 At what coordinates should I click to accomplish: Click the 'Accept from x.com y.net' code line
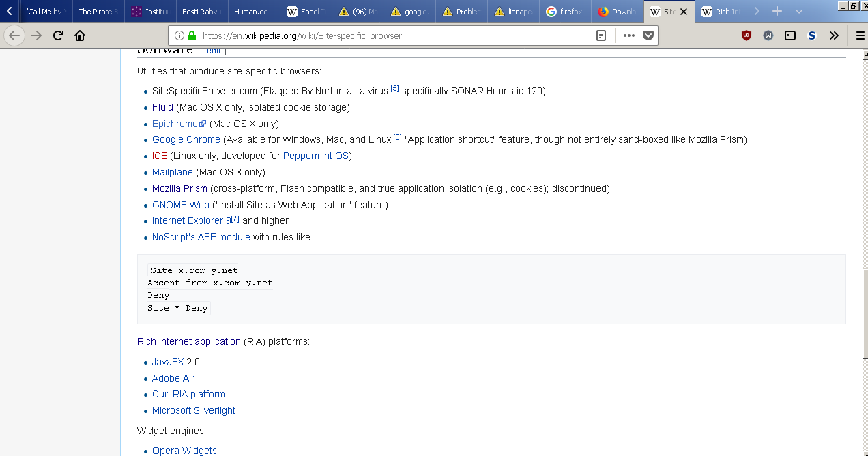(210, 283)
